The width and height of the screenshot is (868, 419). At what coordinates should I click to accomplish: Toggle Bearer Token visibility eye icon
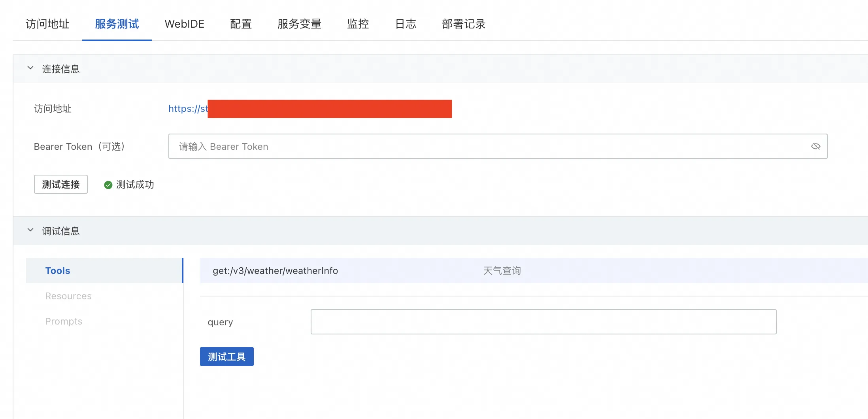[815, 146]
